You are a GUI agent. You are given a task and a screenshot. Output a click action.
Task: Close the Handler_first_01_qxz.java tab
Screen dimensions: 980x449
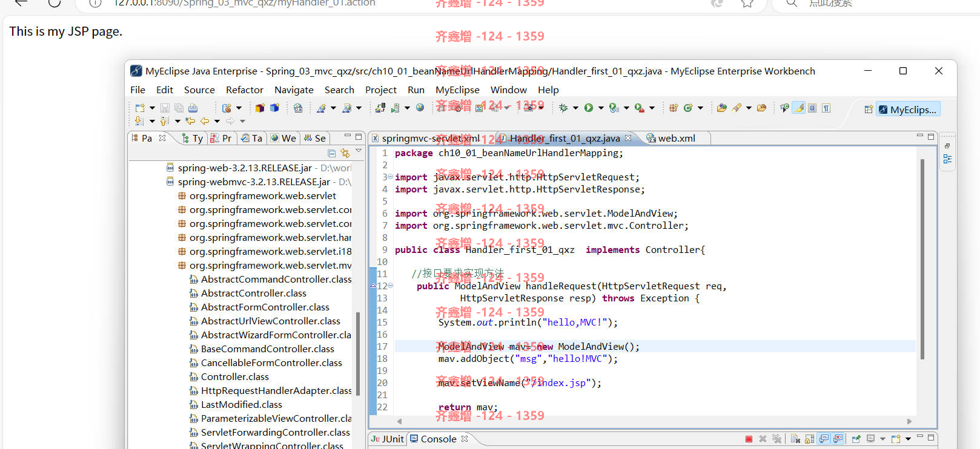[628, 138]
